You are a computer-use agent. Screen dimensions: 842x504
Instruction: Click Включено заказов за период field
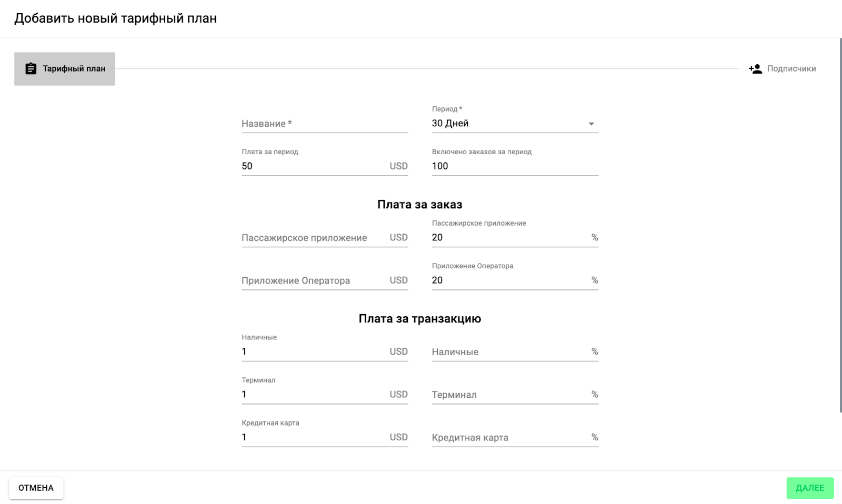(x=514, y=166)
